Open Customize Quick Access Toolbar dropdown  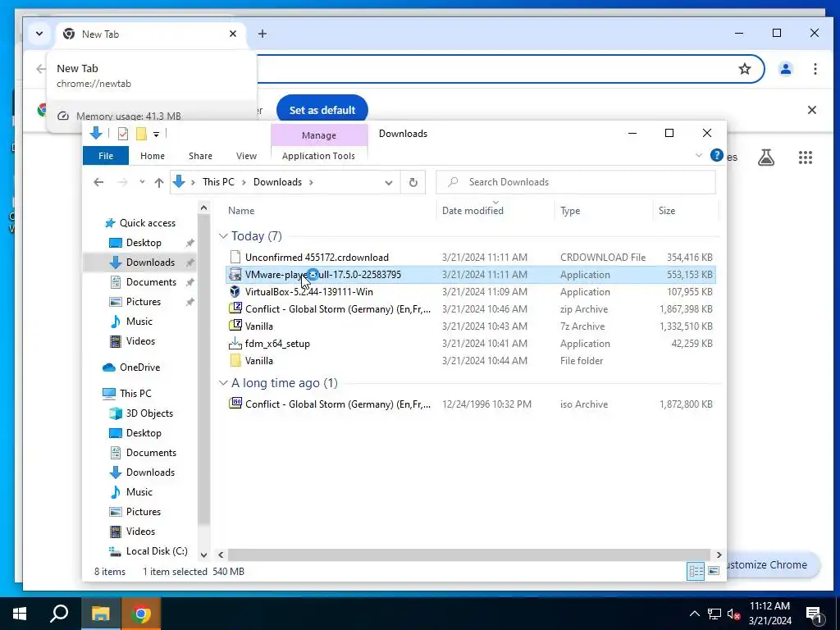(x=156, y=134)
